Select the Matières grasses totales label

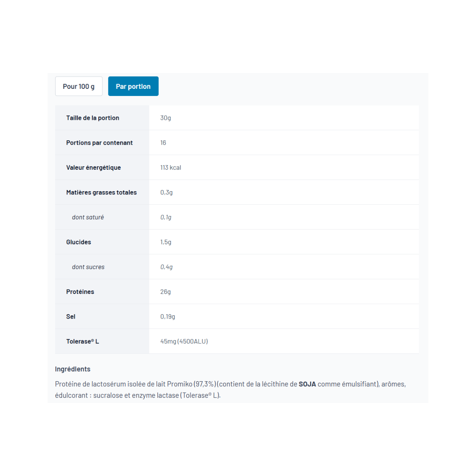(102, 192)
